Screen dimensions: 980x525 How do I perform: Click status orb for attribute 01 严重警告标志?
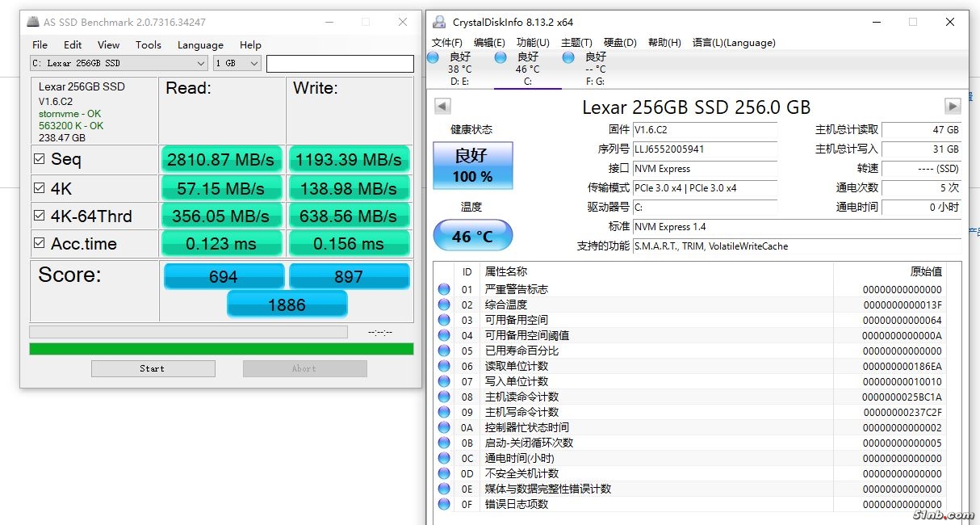coord(444,289)
